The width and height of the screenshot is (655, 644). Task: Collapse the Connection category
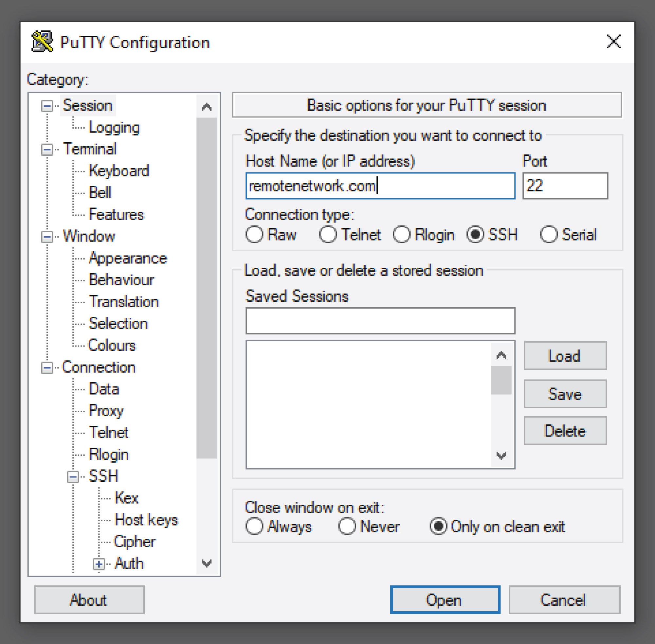[x=47, y=367]
